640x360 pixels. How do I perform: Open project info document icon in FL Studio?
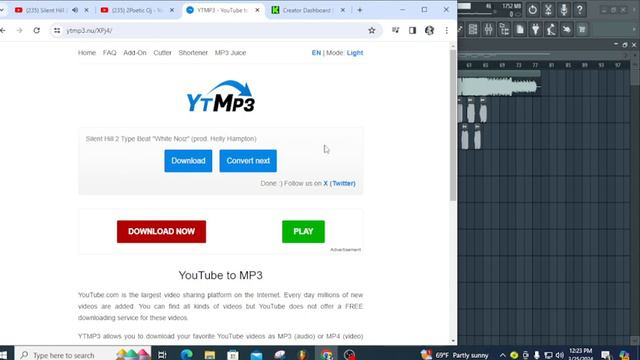[520, 29]
